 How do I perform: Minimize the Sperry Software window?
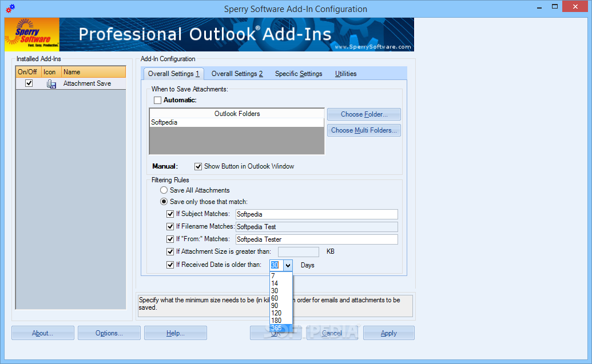coord(539,7)
